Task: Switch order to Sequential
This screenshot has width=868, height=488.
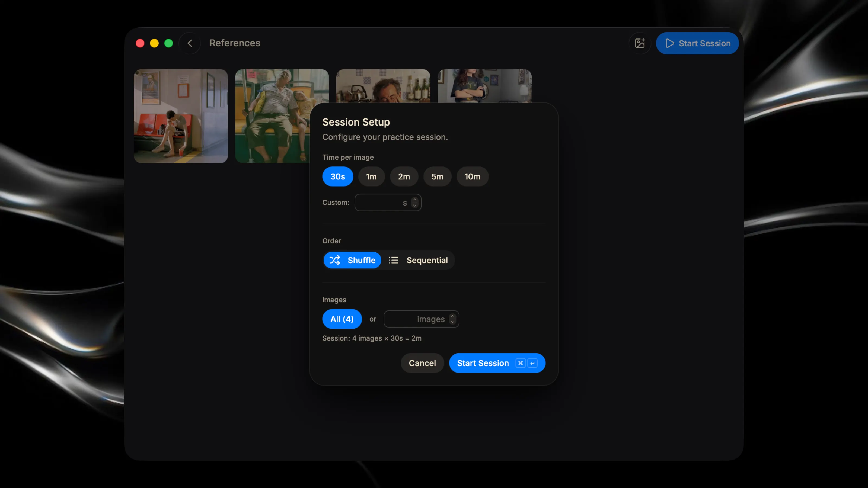Action: coord(418,260)
